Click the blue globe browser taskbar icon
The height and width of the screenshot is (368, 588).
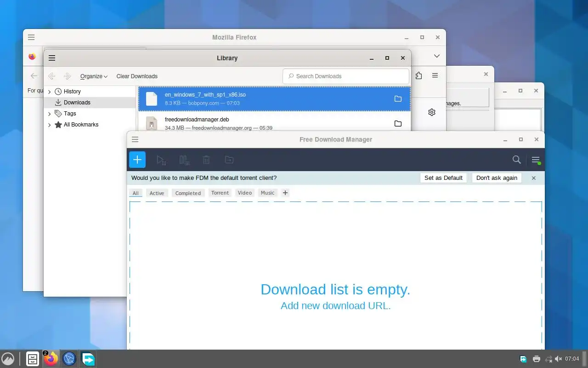69,359
